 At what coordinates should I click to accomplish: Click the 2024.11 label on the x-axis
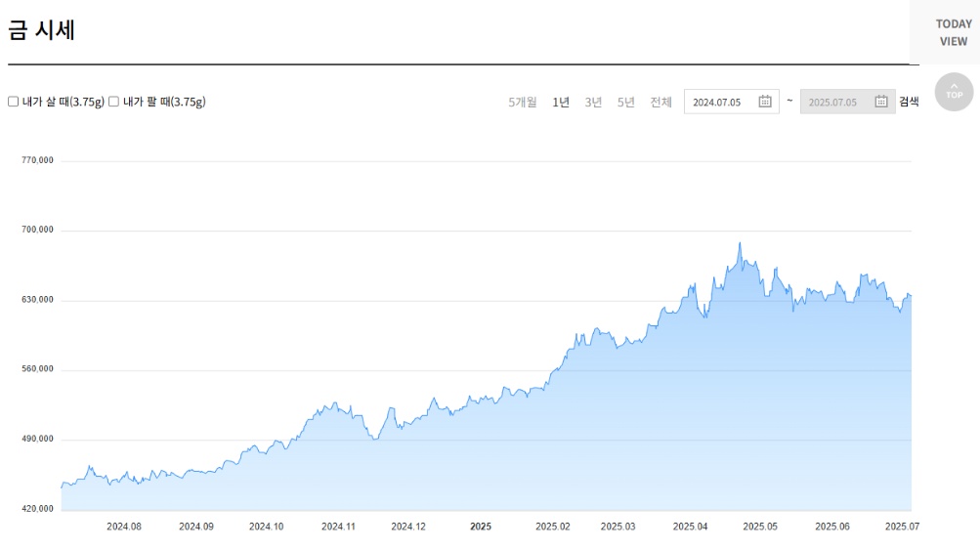(x=338, y=527)
